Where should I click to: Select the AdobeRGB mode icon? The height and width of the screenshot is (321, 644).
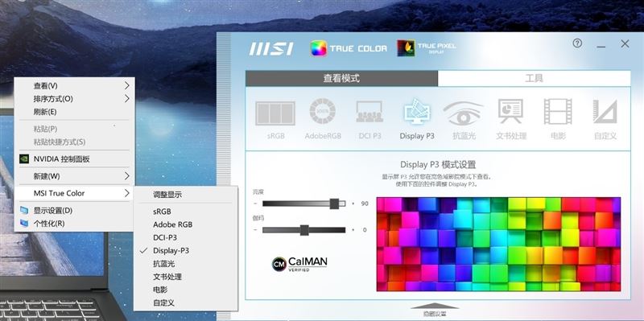323,112
